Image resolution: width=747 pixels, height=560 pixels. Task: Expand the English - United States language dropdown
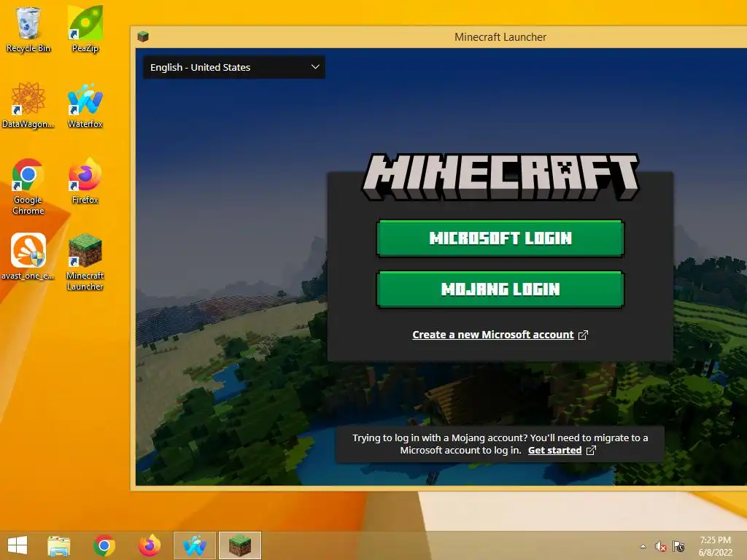coord(234,67)
